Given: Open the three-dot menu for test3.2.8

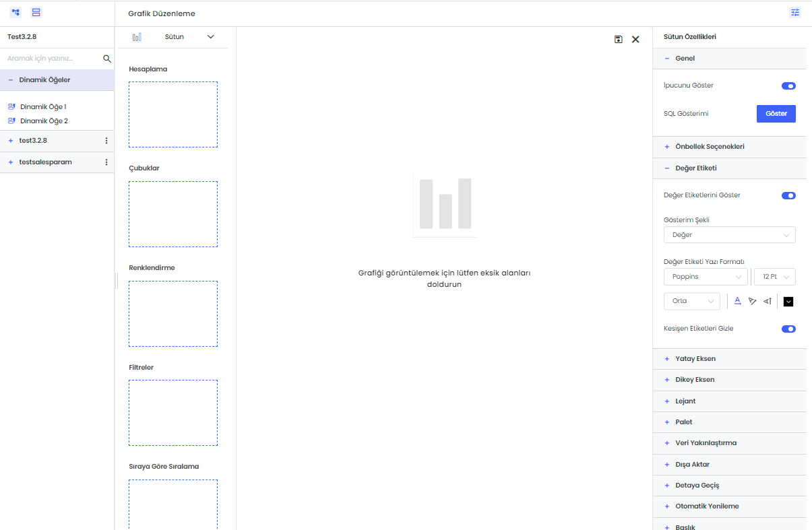Looking at the screenshot, I should click(106, 141).
